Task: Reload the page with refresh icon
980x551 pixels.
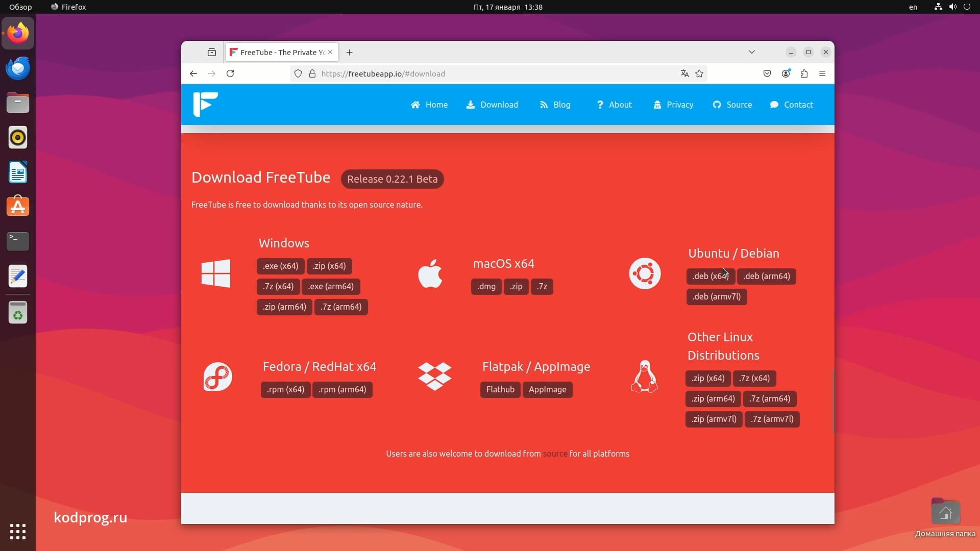Action: tap(230, 73)
